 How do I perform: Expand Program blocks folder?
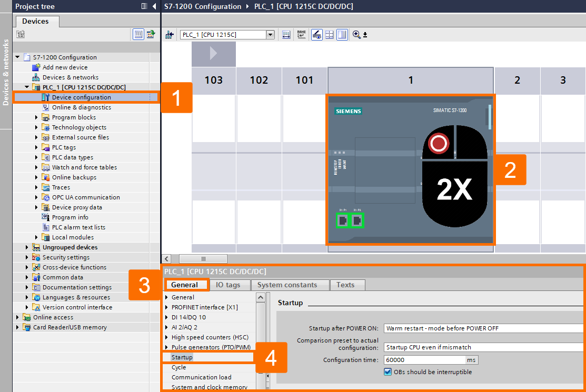click(x=36, y=117)
